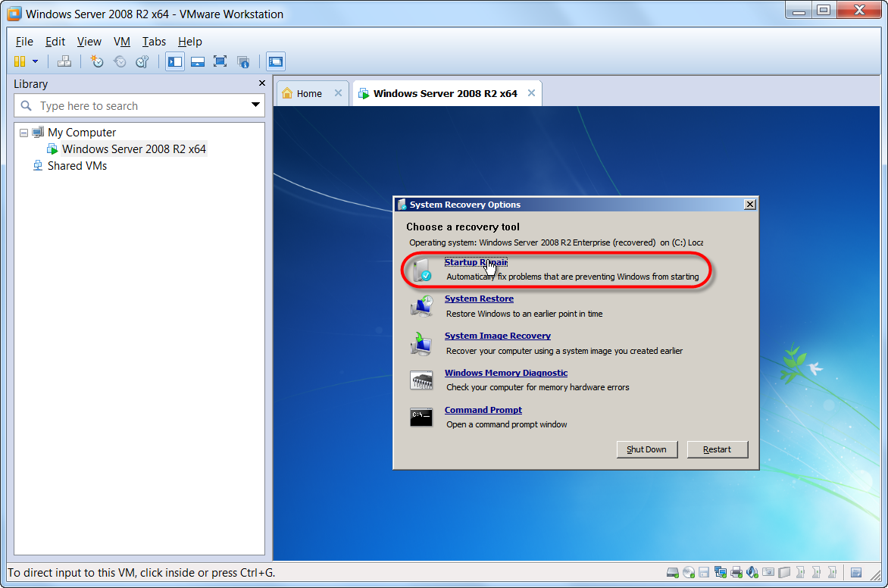The image size is (888, 588).
Task: Click the memory chip diagnostic icon
Action: [x=422, y=380]
